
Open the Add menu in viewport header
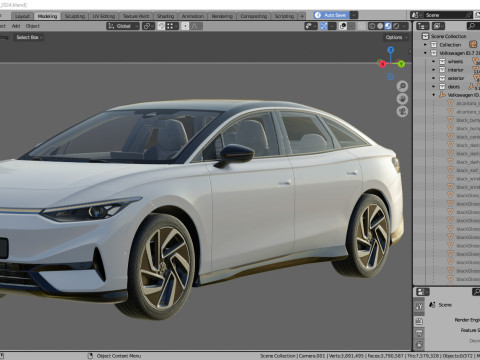pyautogui.click(x=16, y=26)
